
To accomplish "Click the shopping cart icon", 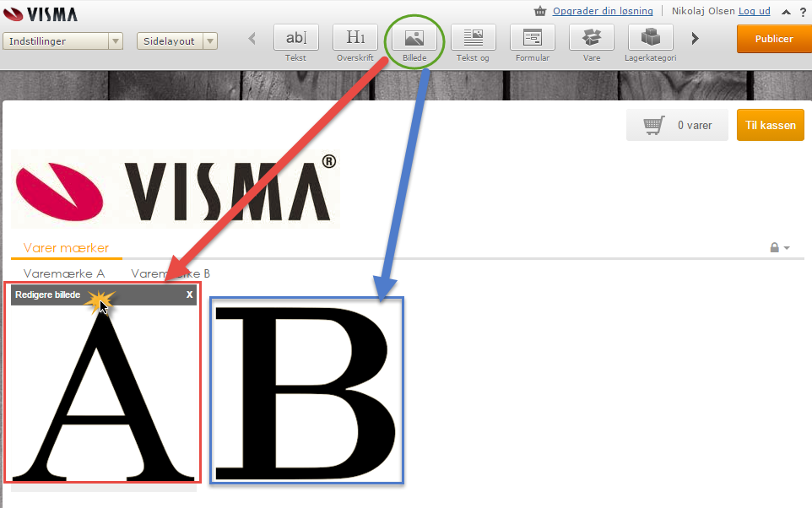I will coord(654,126).
